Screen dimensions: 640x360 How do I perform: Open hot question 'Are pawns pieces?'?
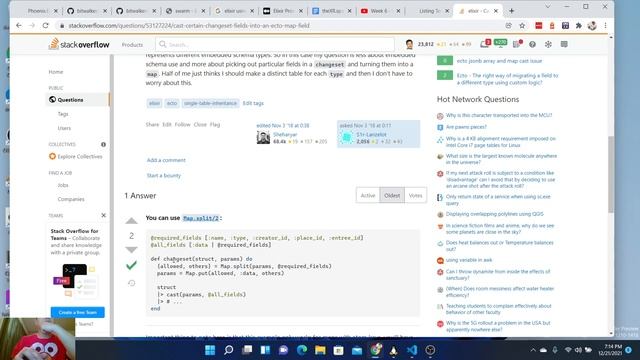click(x=466, y=127)
